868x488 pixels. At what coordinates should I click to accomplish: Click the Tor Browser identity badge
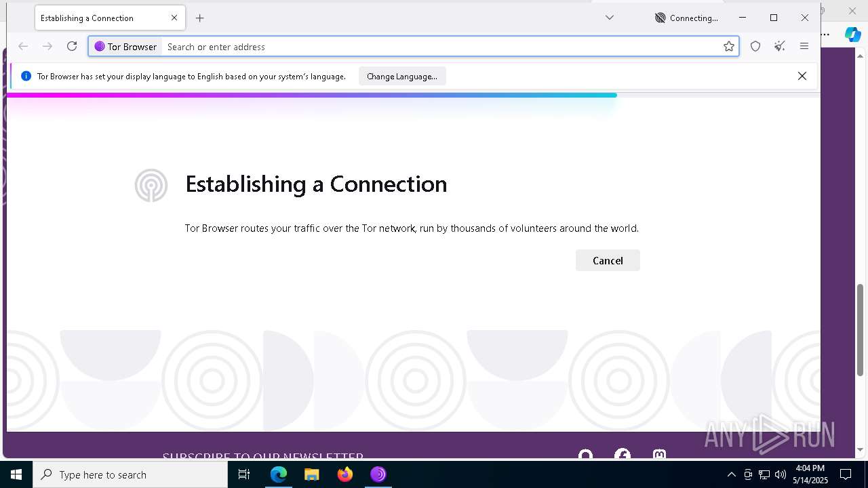point(126,47)
